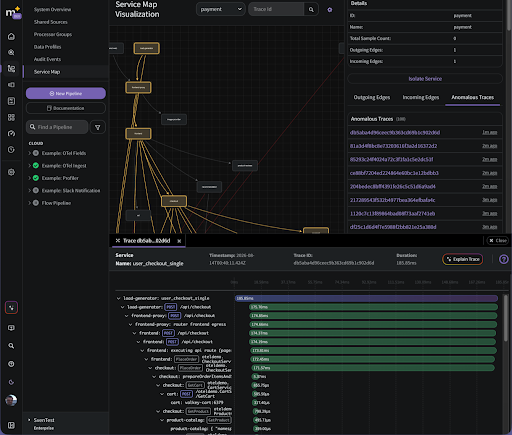Image resolution: width=512 pixels, height=435 pixels.
Task: Switch to the Outgoing Edges tab
Action: tap(372, 97)
